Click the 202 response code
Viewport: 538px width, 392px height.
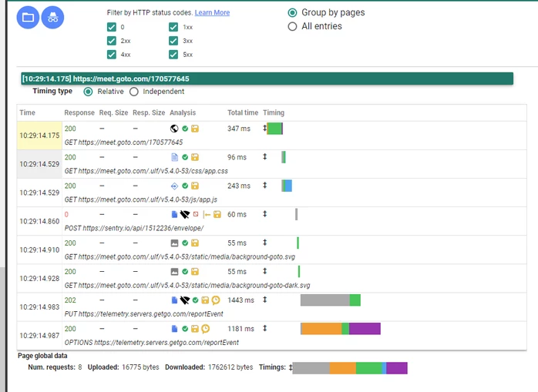[x=70, y=300]
